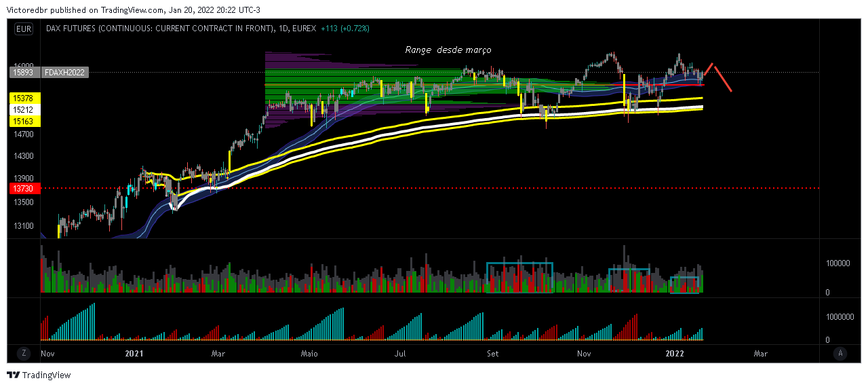Image resolution: width=868 pixels, height=387 pixels.
Task: Click the Mar label following 2022
Action: click(761, 354)
